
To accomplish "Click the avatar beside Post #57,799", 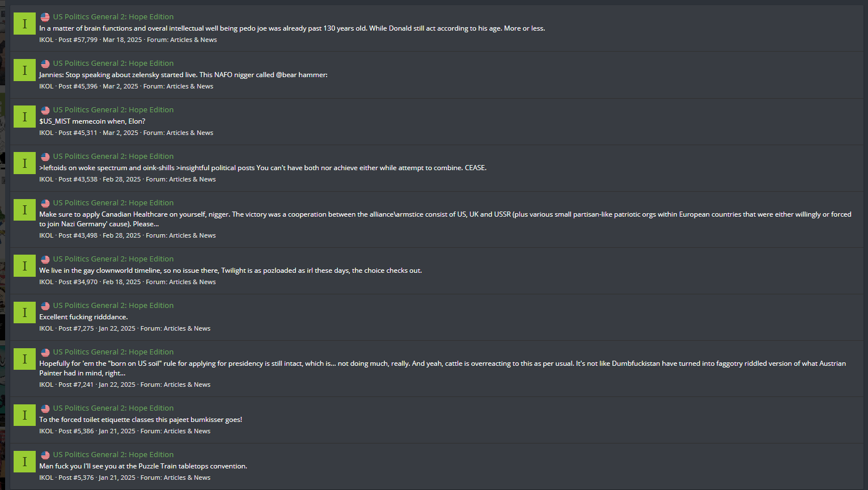I will (24, 24).
